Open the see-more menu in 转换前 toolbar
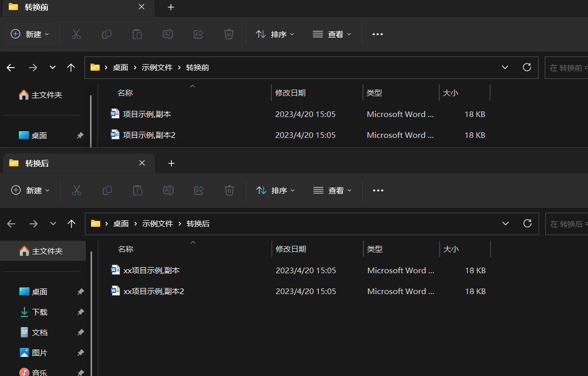Screen dimensions: 588x376 tap(377, 34)
